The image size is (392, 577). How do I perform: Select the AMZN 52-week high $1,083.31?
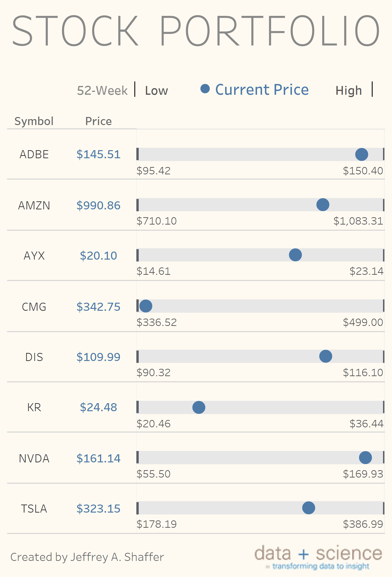point(358,221)
